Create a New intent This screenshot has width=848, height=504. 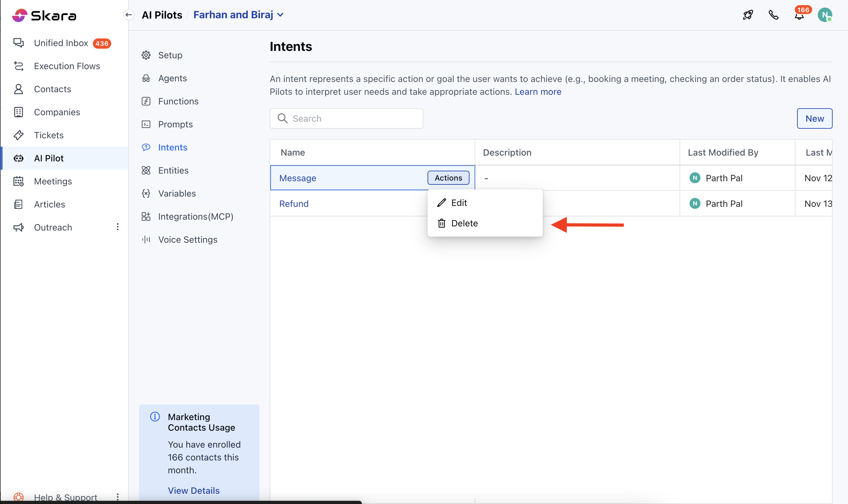[814, 118]
